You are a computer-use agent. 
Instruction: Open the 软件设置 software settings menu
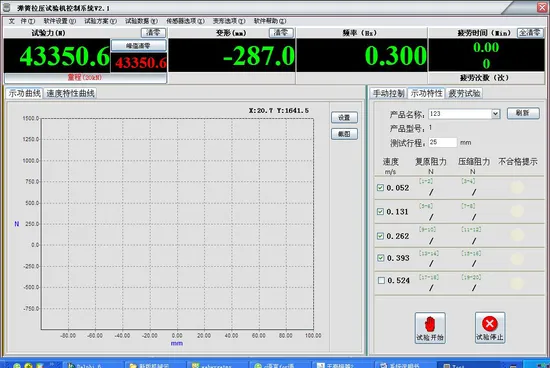(x=59, y=21)
